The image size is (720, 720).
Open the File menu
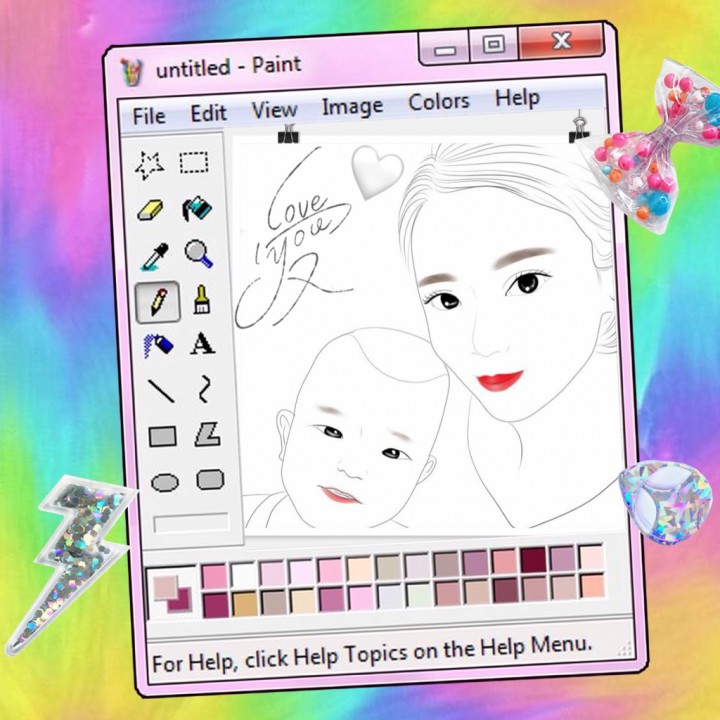149,116
